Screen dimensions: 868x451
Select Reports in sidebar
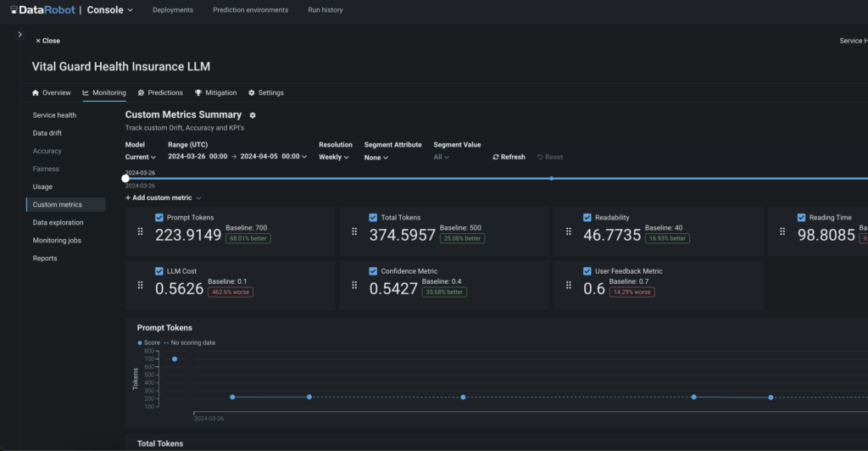tap(45, 259)
